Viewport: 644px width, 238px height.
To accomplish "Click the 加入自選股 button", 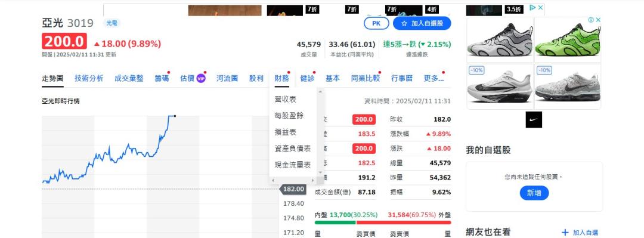I will tap(422, 23).
